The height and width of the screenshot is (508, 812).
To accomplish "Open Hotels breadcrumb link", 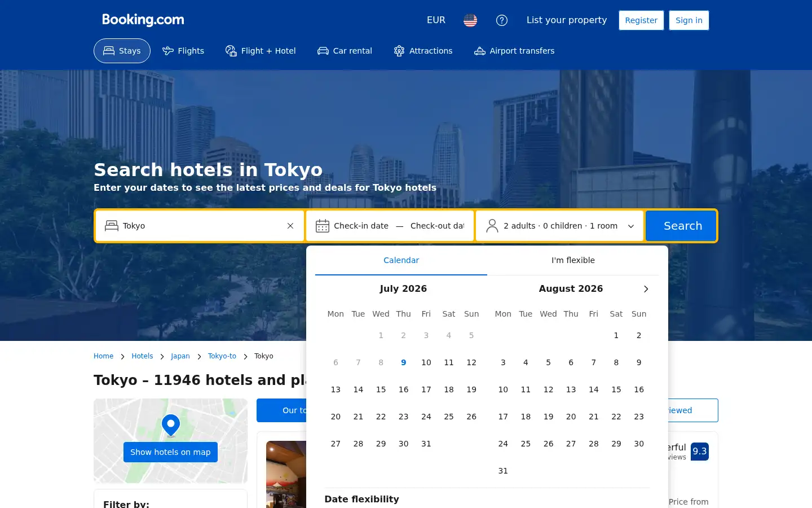I will pos(142,356).
